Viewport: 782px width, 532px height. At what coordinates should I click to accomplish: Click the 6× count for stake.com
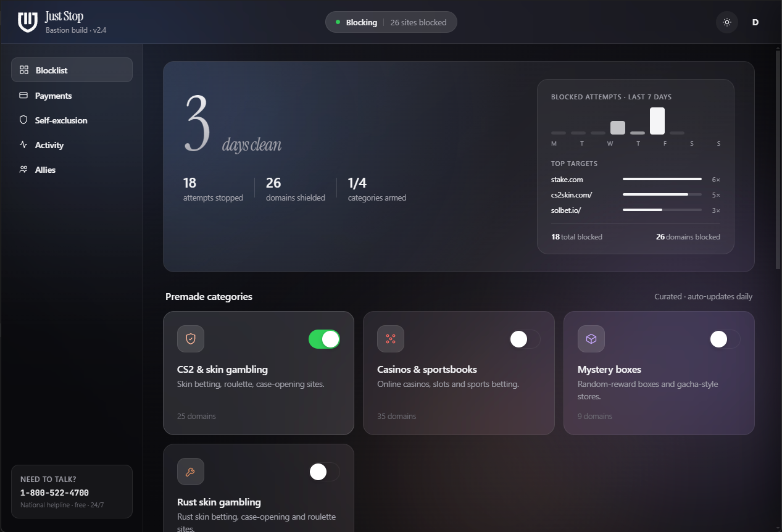pos(716,180)
